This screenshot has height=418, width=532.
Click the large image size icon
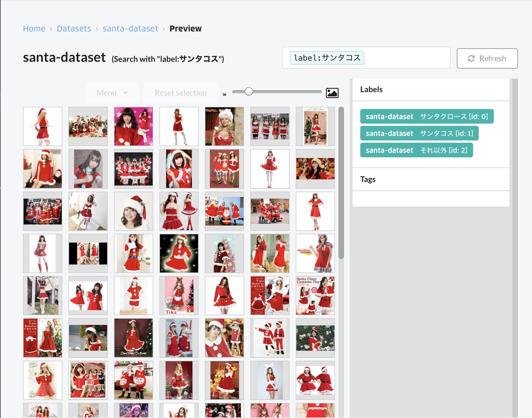(x=332, y=93)
